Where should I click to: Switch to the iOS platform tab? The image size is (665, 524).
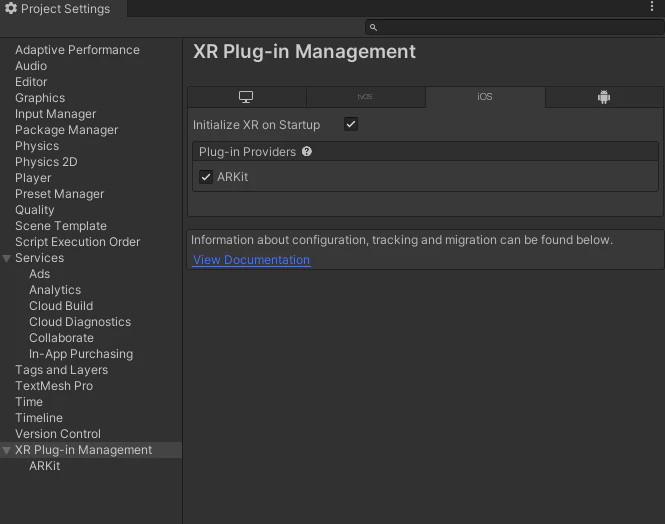coord(485,97)
